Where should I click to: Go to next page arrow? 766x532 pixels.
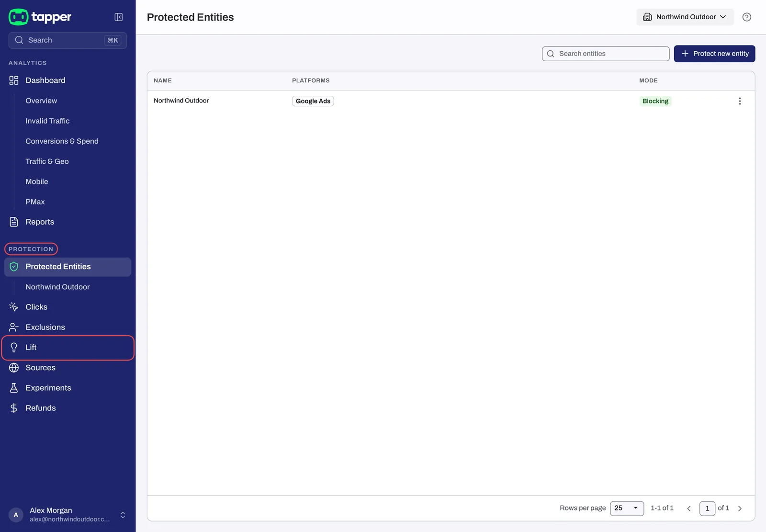click(x=740, y=509)
